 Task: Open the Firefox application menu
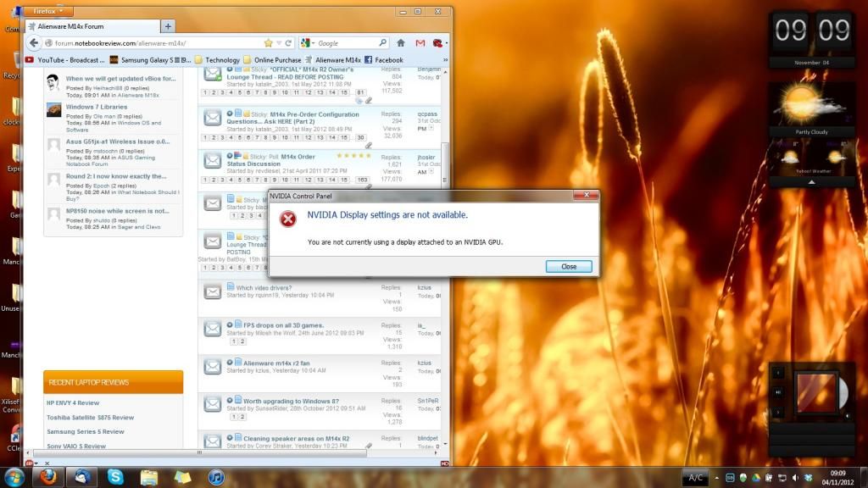pyautogui.click(x=48, y=11)
